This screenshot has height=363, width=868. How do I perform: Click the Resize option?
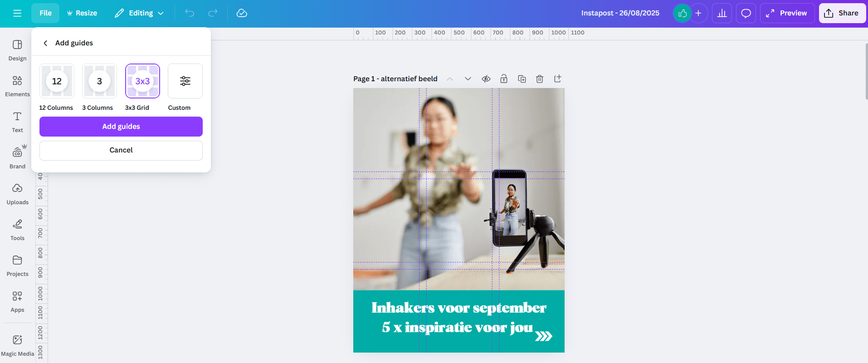point(82,13)
